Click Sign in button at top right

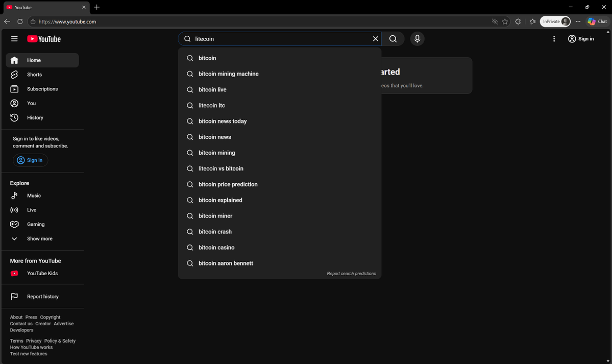click(581, 39)
